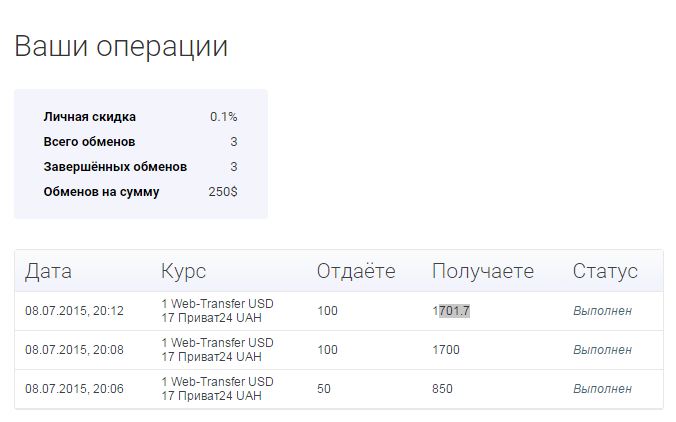The height and width of the screenshot is (422, 676).
Task: Click the "Ваши операции" page heading
Action: pos(121,46)
